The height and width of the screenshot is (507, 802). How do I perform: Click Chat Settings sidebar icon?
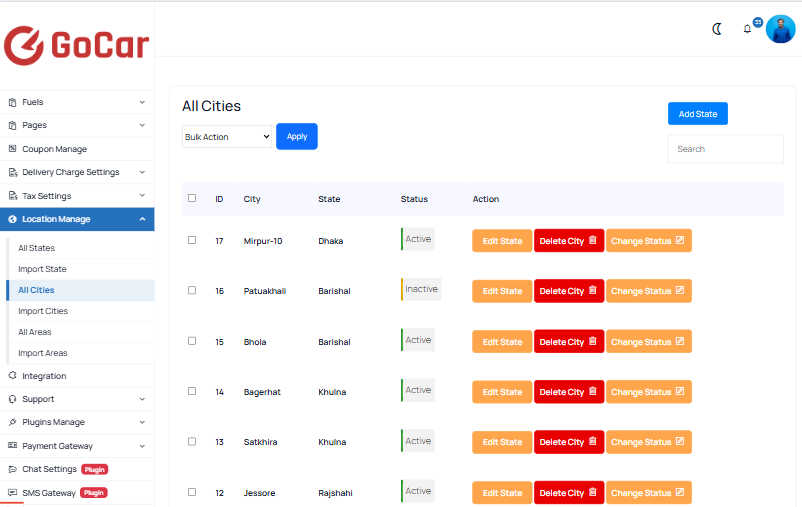[12, 469]
